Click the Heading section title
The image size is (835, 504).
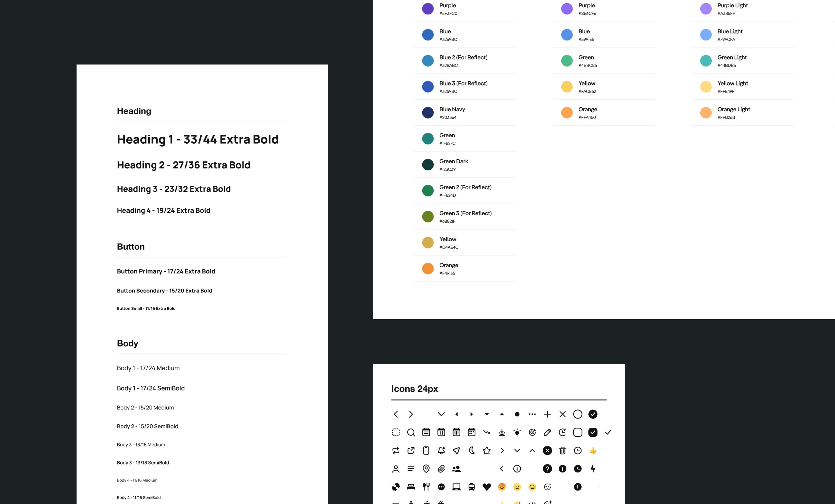tap(134, 111)
